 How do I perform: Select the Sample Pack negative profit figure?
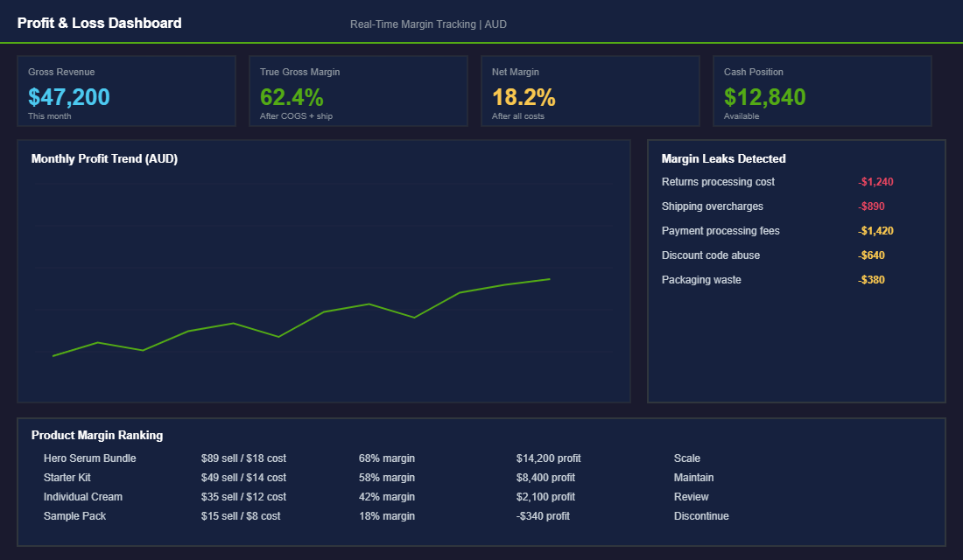(543, 515)
